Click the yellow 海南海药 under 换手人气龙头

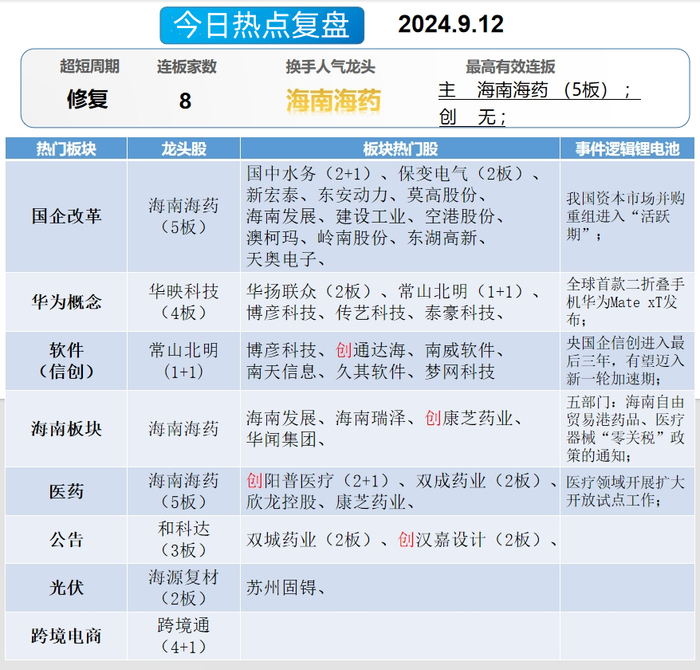(333, 100)
